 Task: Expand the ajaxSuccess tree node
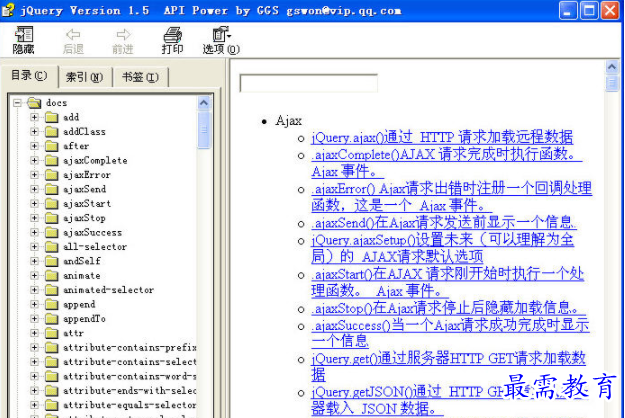pyautogui.click(x=34, y=232)
